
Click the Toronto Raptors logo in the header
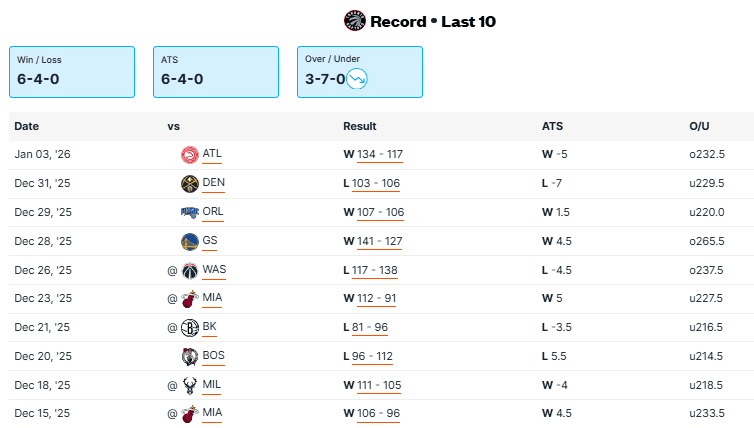pyautogui.click(x=355, y=21)
